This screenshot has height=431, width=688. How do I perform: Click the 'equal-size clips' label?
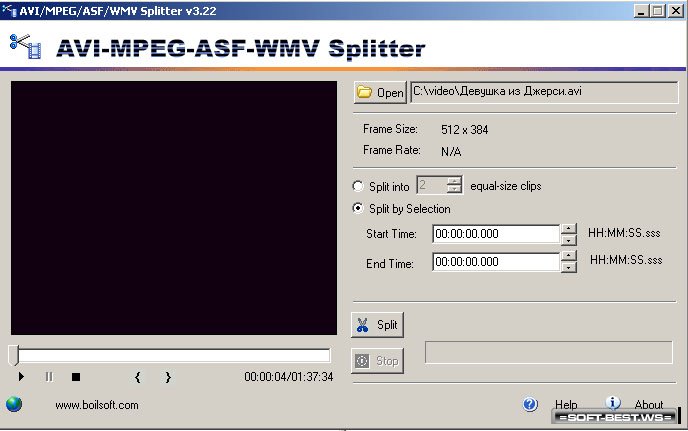(505, 186)
